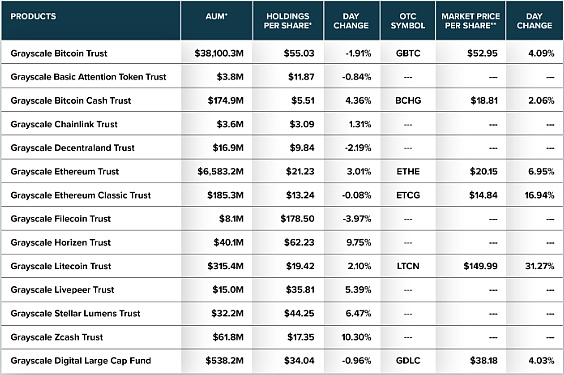
Task: Click the GBTC symbol
Action: coord(408,53)
